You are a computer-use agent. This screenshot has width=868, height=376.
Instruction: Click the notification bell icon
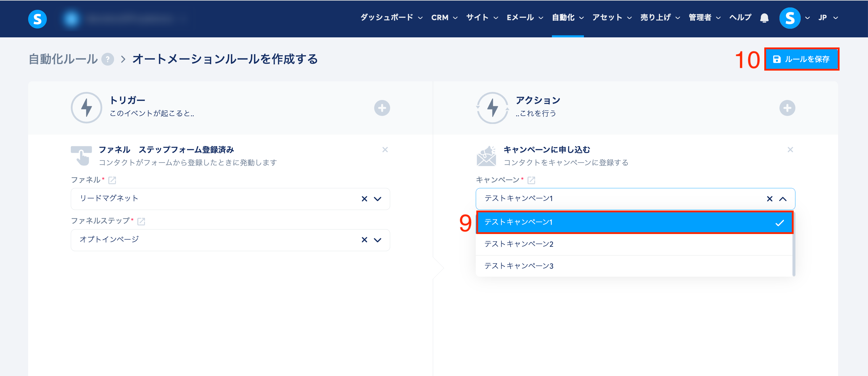(764, 18)
